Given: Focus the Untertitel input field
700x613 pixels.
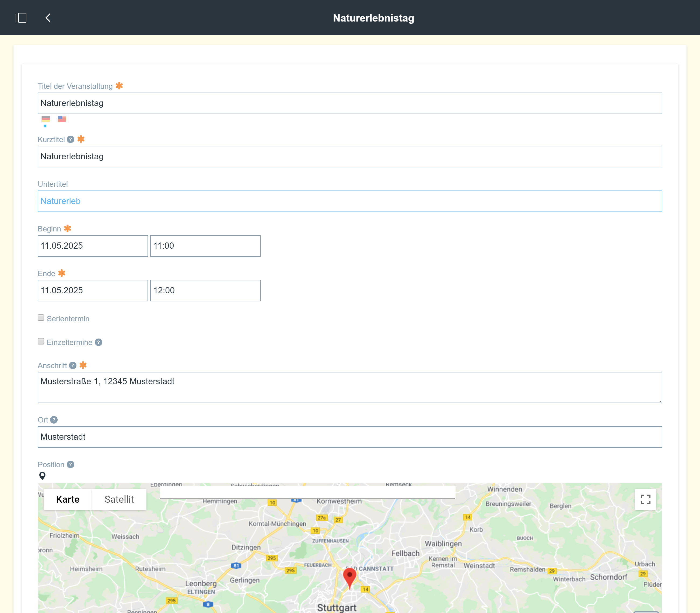Looking at the screenshot, I should tap(349, 201).
